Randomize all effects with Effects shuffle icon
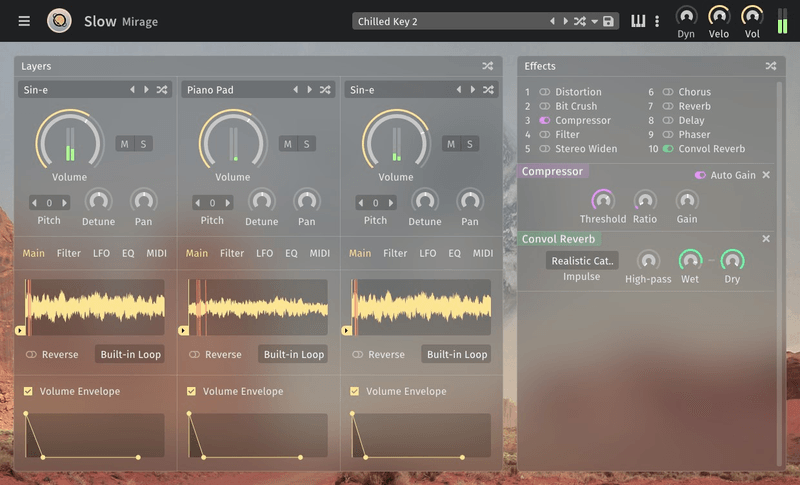 771,66
